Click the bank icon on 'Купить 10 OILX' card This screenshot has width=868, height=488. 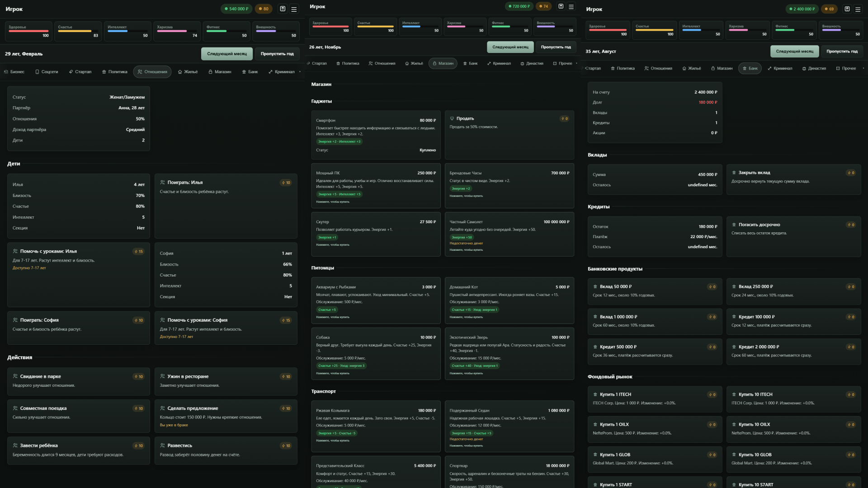(734, 424)
